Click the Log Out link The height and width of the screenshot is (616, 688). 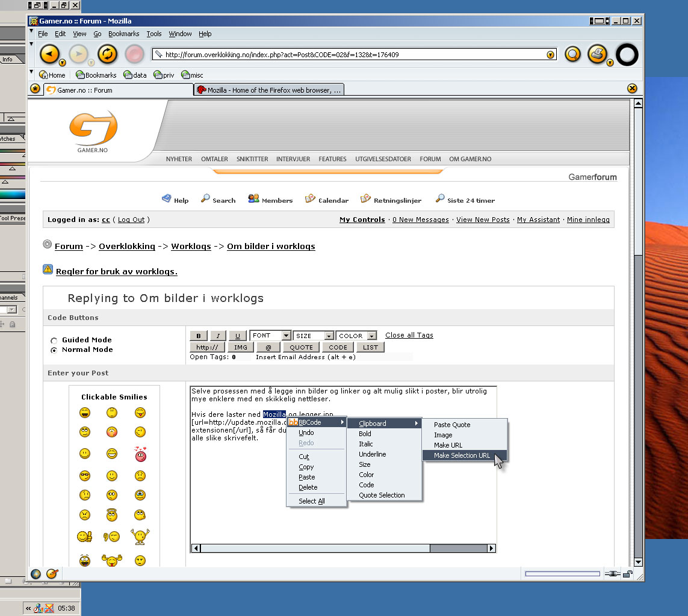(131, 220)
